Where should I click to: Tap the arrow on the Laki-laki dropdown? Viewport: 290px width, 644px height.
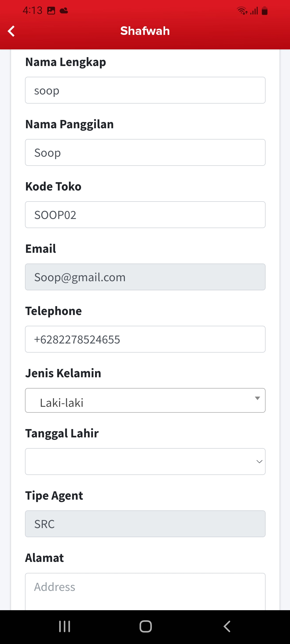coord(257,398)
